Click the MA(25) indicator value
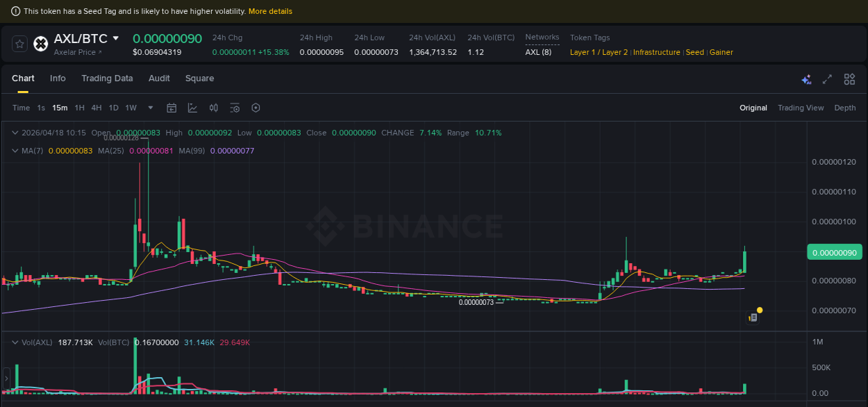The width and height of the screenshot is (868, 407). [x=151, y=151]
